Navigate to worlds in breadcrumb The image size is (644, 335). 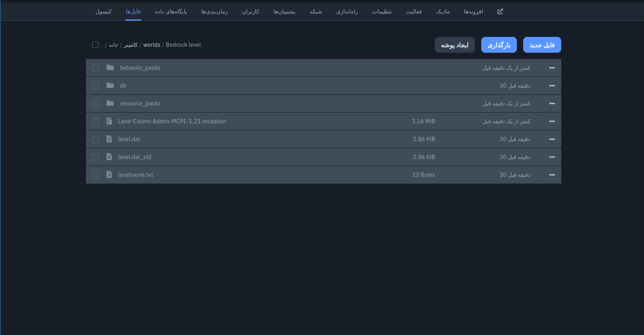tap(152, 45)
